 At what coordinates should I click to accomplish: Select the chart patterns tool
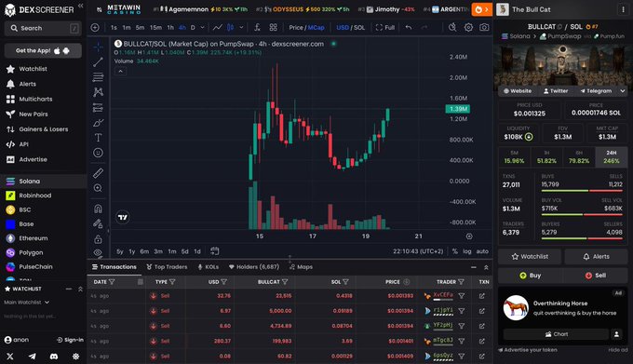pyautogui.click(x=98, y=92)
